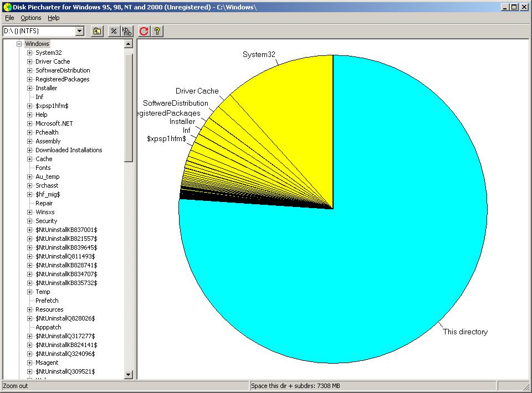The height and width of the screenshot is (393, 532).
Task: Collapse the Windows folder tree node
Action: tap(19, 44)
